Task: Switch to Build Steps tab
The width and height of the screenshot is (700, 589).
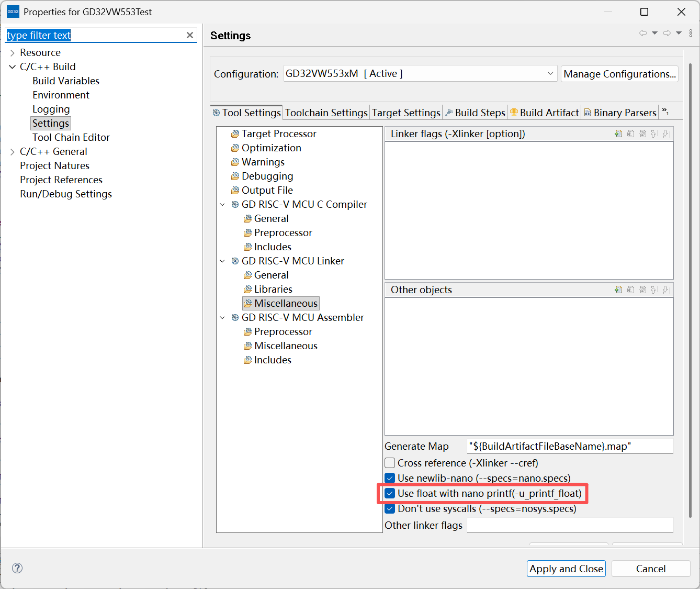Action: [x=475, y=113]
